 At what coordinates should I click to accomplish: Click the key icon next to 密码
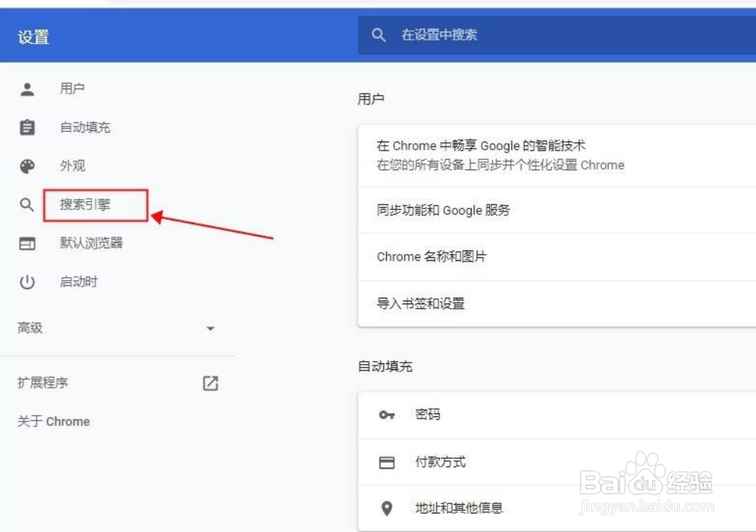pos(387,415)
